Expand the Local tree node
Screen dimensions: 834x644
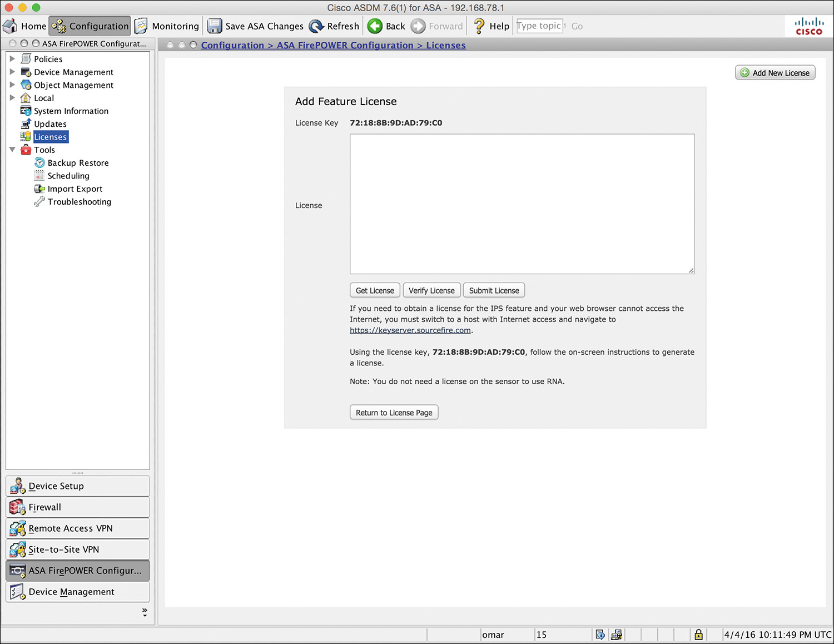(12, 98)
